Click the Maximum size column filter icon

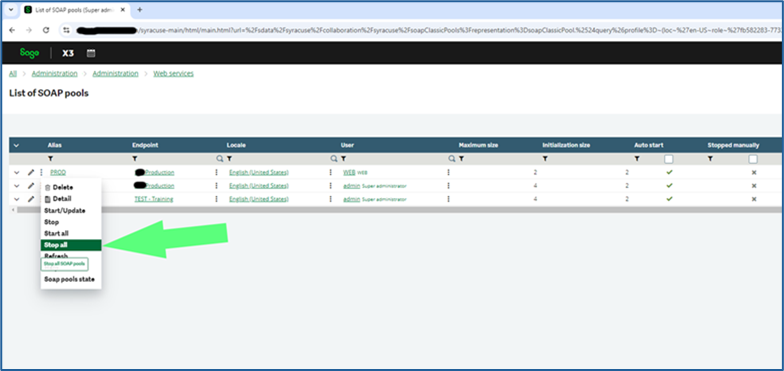[462, 158]
